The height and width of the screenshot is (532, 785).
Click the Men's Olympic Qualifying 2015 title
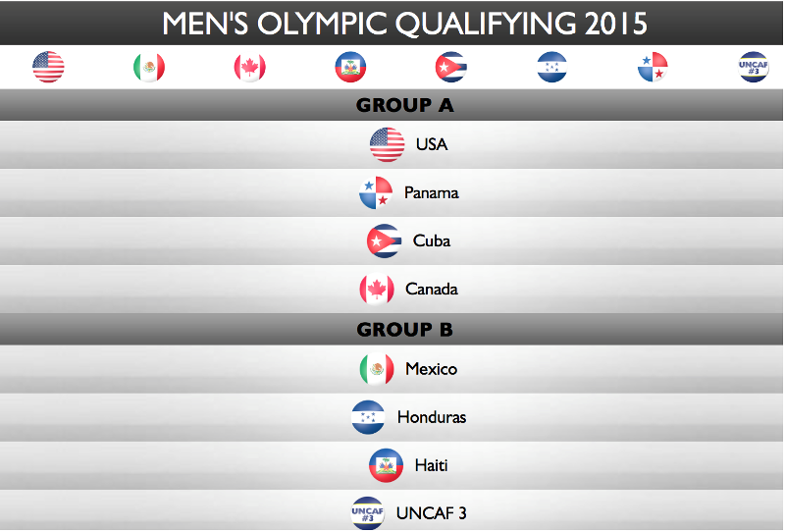pos(404,23)
